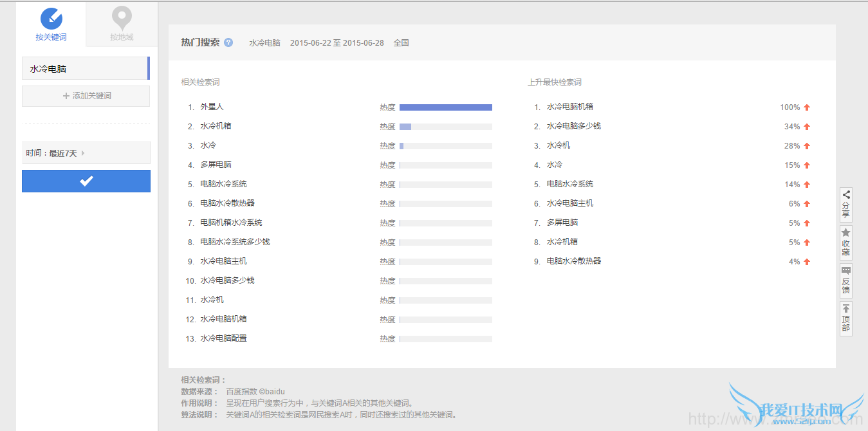
Task: Click the pencil icon of 按关键词
Action: [x=51, y=18]
